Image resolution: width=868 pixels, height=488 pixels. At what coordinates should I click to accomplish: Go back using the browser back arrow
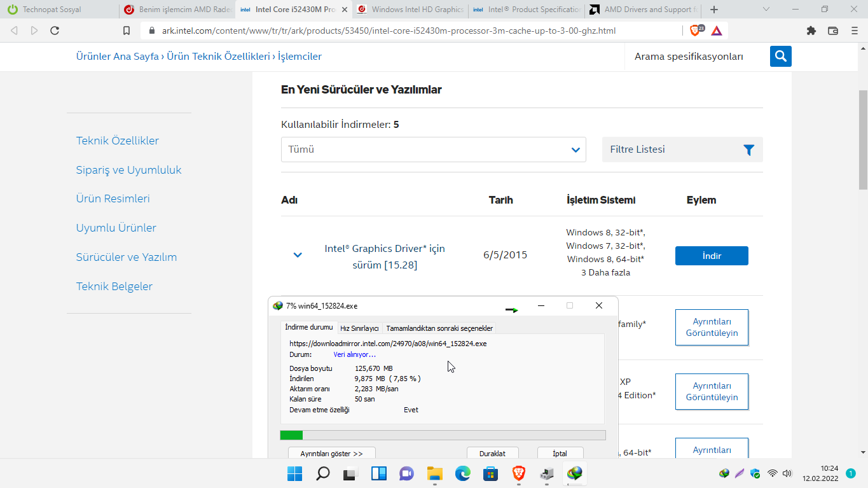pos(14,31)
